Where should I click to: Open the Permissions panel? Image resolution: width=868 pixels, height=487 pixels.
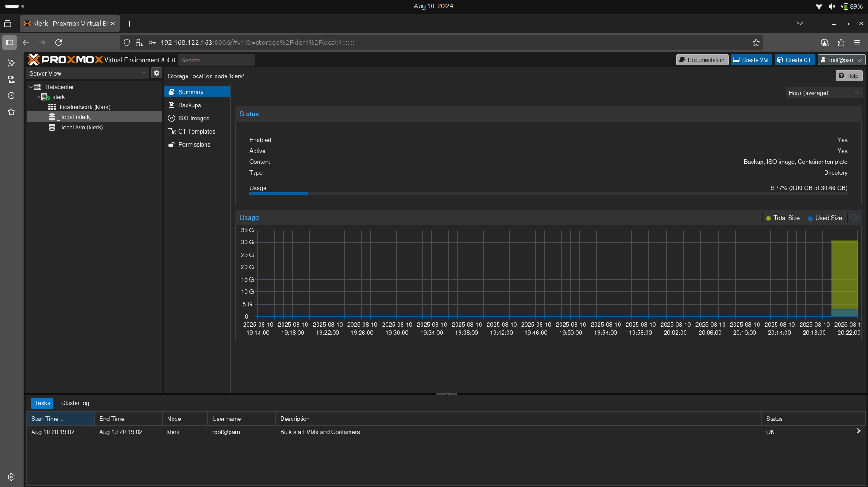point(194,144)
